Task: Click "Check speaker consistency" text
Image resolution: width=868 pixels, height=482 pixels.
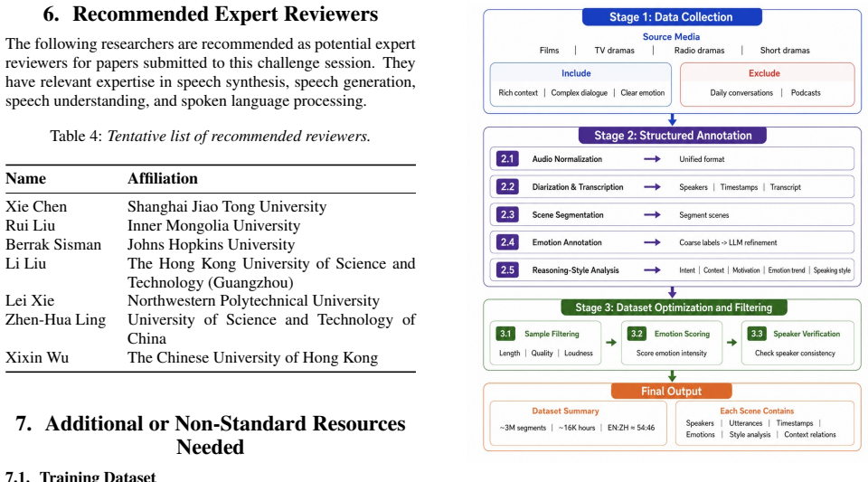Action: click(x=795, y=353)
